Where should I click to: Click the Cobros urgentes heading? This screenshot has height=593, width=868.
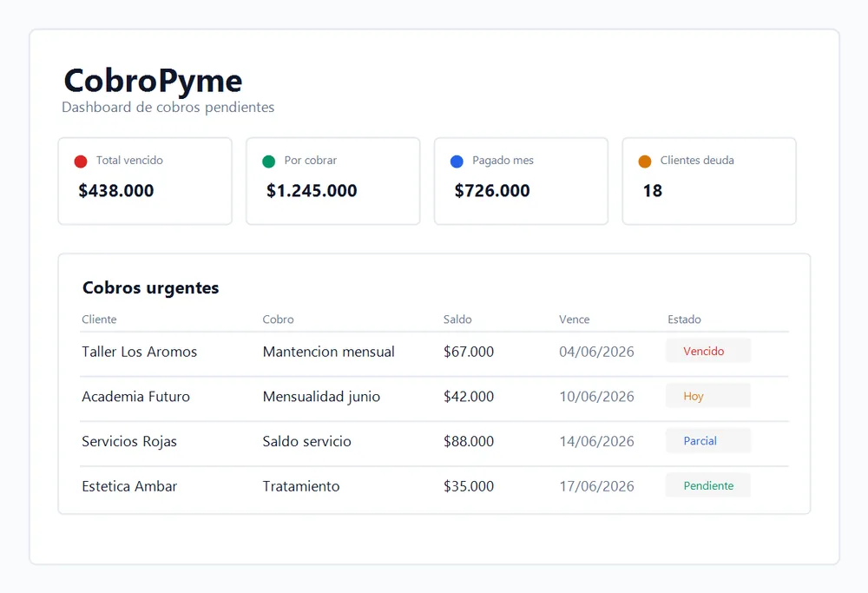pos(150,288)
